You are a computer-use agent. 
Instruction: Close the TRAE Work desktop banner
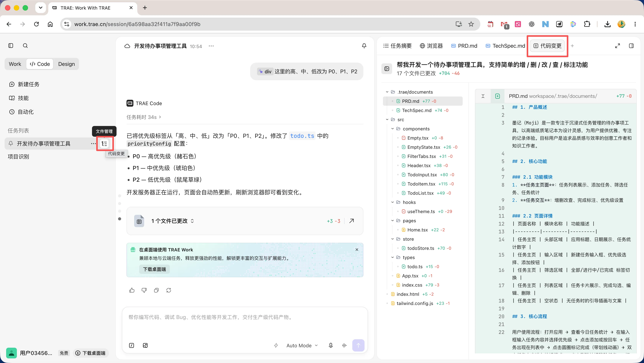point(357,250)
